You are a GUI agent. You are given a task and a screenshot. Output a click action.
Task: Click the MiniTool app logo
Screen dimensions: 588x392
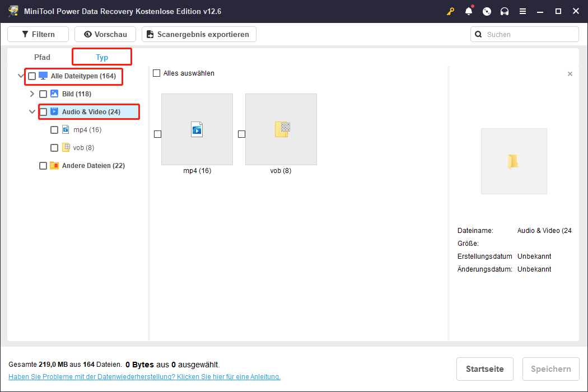pos(13,11)
